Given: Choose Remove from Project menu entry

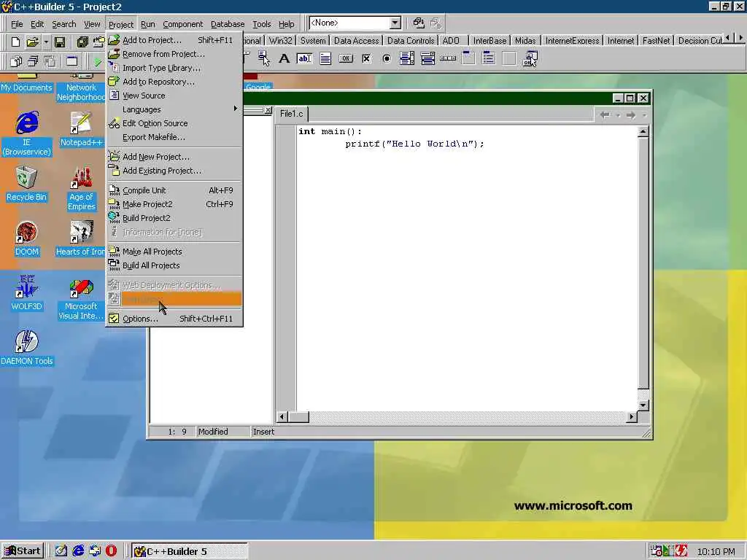Looking at the screenshot, I should point(174,54).
